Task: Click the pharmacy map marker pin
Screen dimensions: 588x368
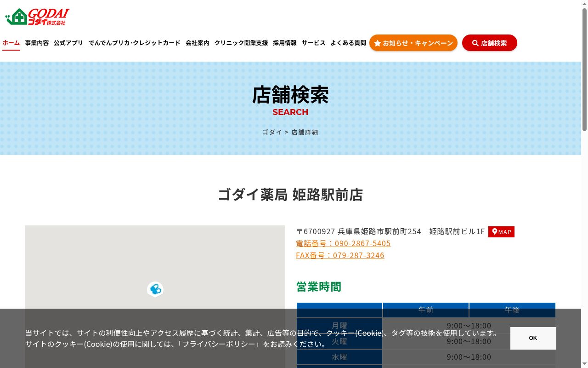Action: pyautogui.click(x=155, y=289)
